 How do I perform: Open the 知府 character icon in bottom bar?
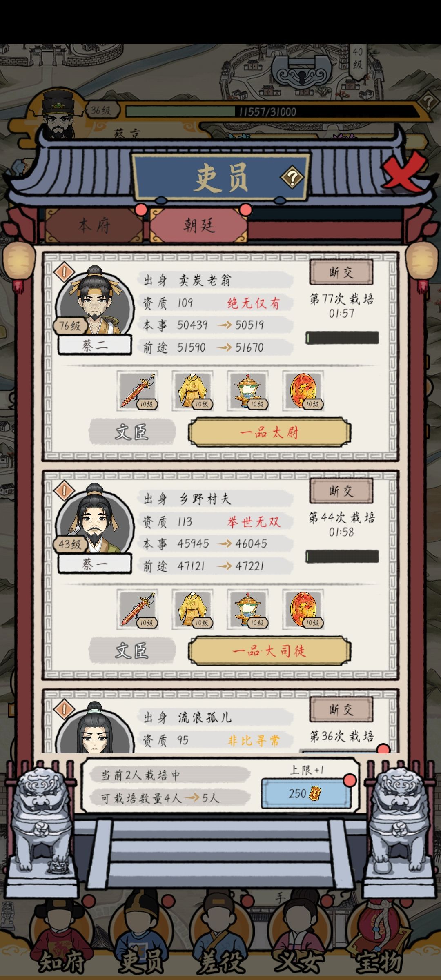point(61,935)
